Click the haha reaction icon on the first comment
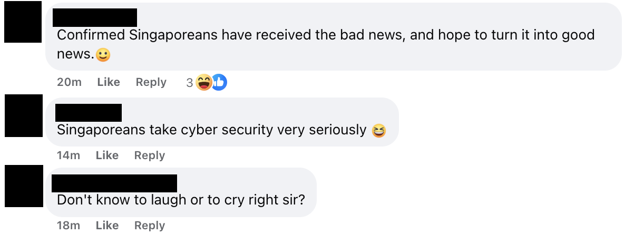 click(x=203, y=82)
